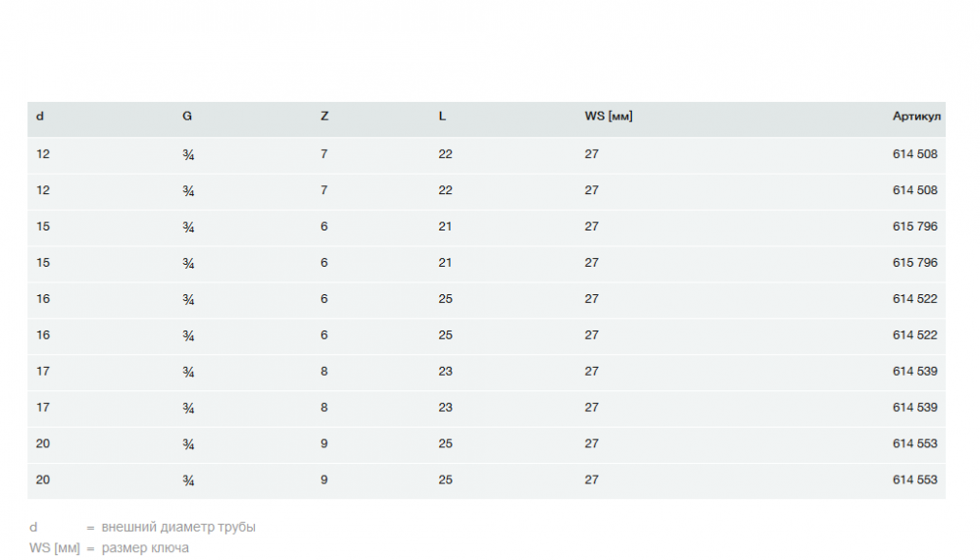
Task: Select article number 614 508 in the first row
Action: [x=914, y=154]
